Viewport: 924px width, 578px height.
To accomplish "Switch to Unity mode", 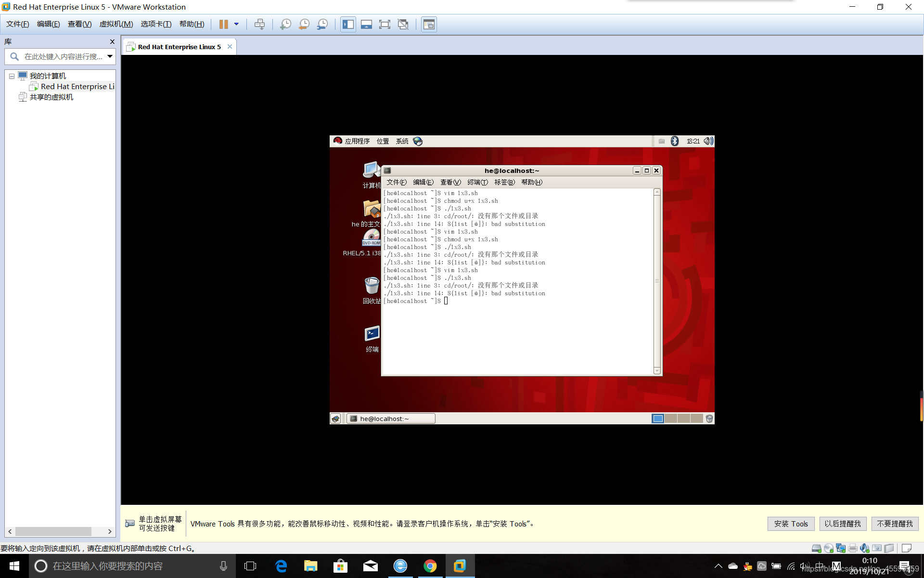I will coord(403,24).
